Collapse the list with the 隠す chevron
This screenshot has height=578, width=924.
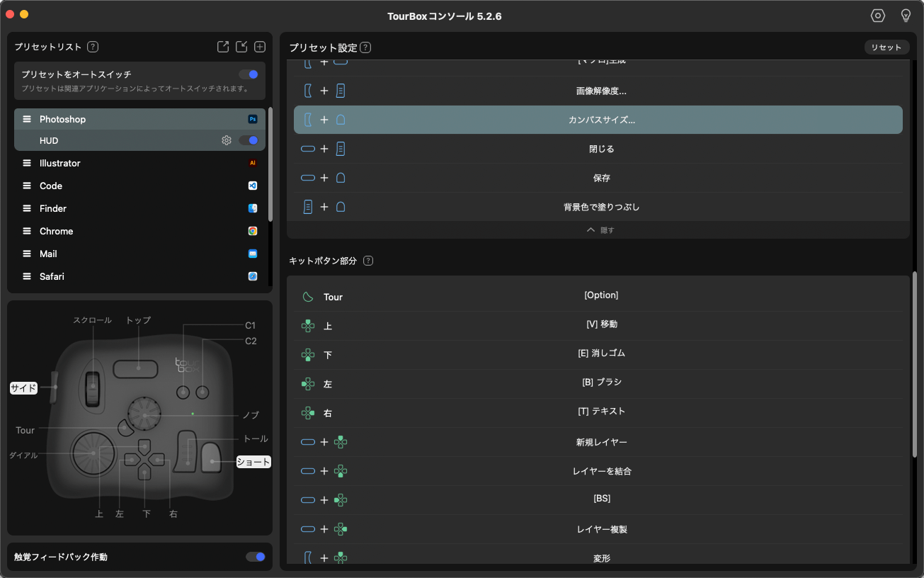[x=600, y=229]
